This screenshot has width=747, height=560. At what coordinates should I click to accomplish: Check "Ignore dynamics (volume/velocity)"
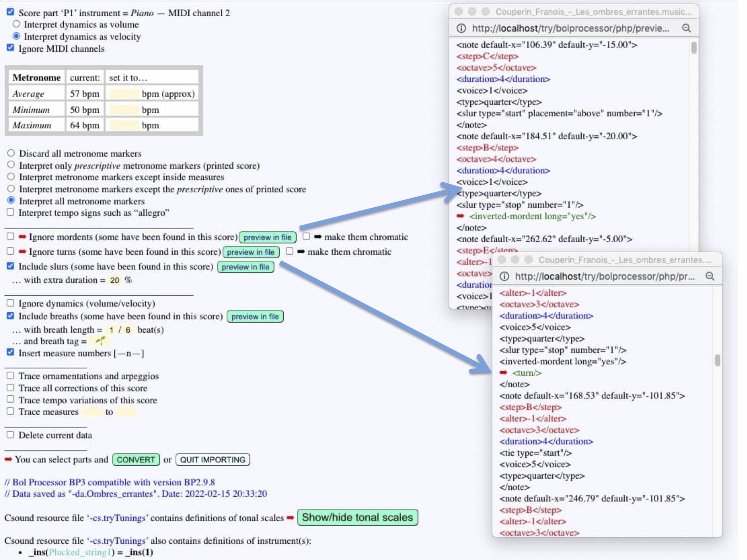10,303
